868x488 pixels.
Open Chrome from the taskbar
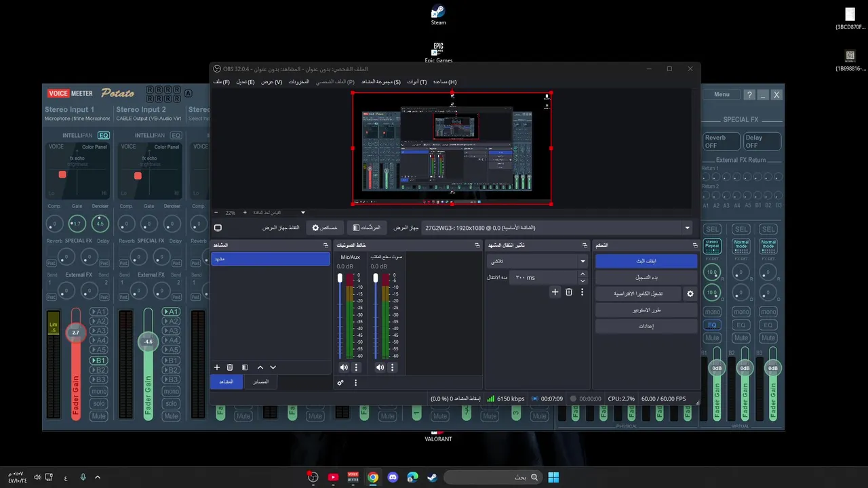(x=373, y=477)
